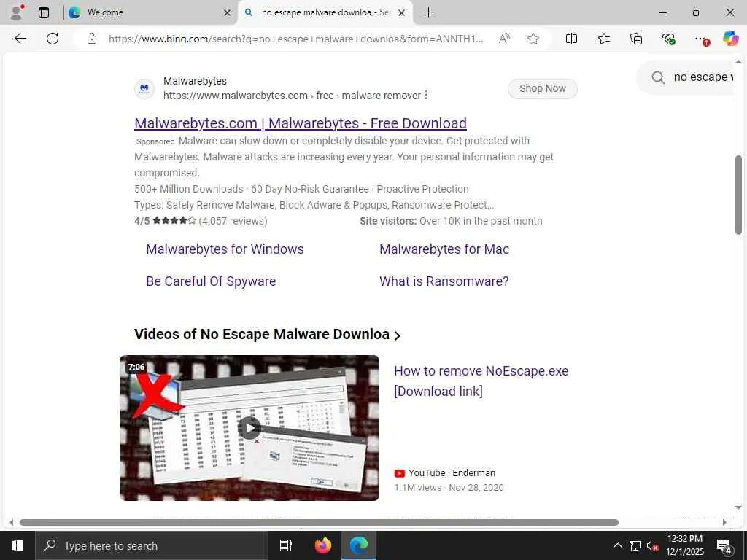Show hidden system tray icons
This screenshot has width=747, height=560.
coord(617,545)
